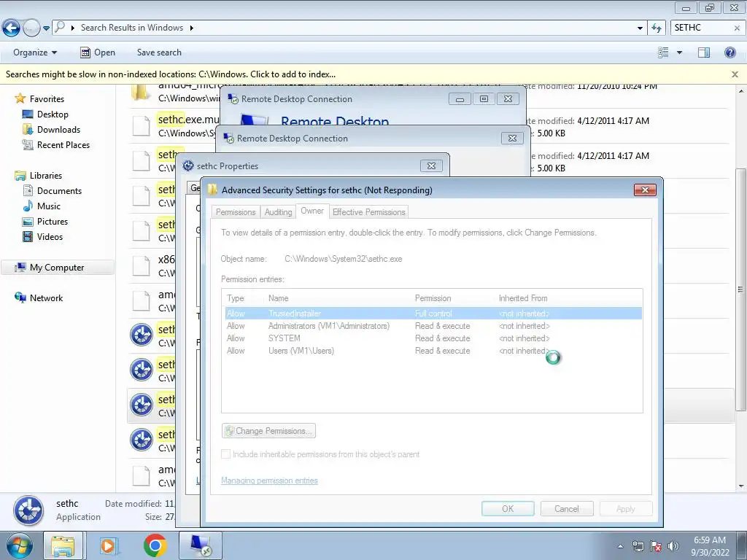Open the view options dropdown arrow
The image size is (747, 560).
pyautogui.click(x=679, y=52)
